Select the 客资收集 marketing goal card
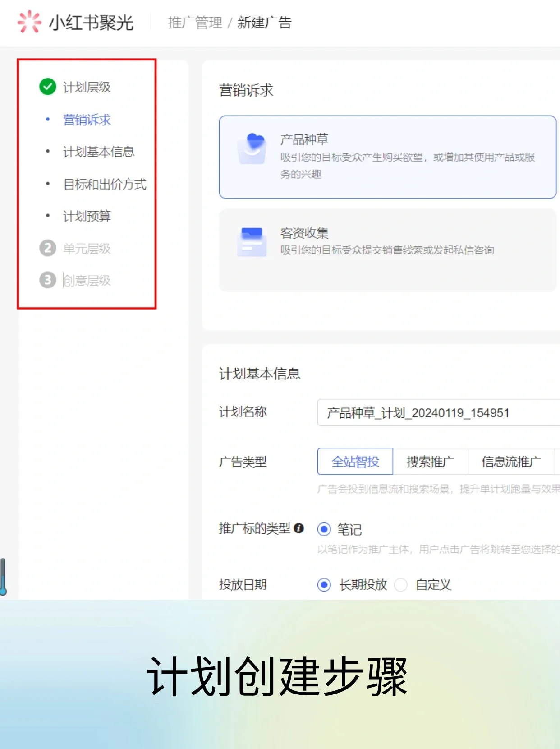This screenshot has height=749, width=560. (x=387, y=250)
